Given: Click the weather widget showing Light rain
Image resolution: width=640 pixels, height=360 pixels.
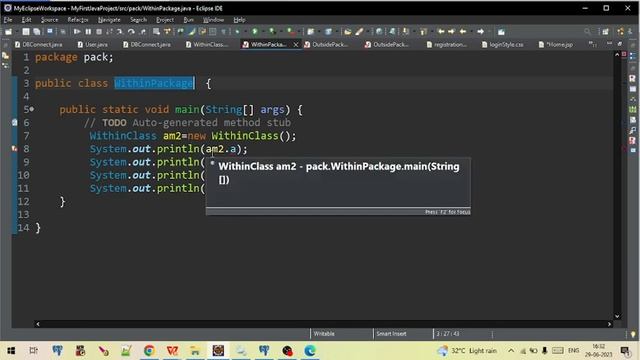Looking at the screenshot, I should point(467,350).
